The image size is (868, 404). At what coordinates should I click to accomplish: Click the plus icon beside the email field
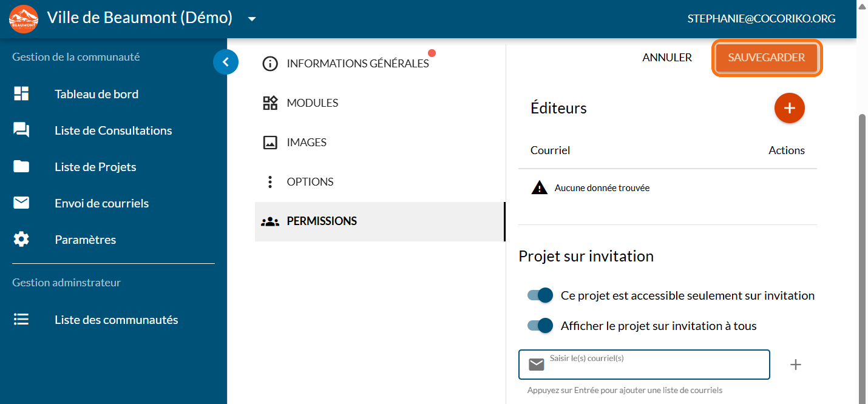(795, 365)
